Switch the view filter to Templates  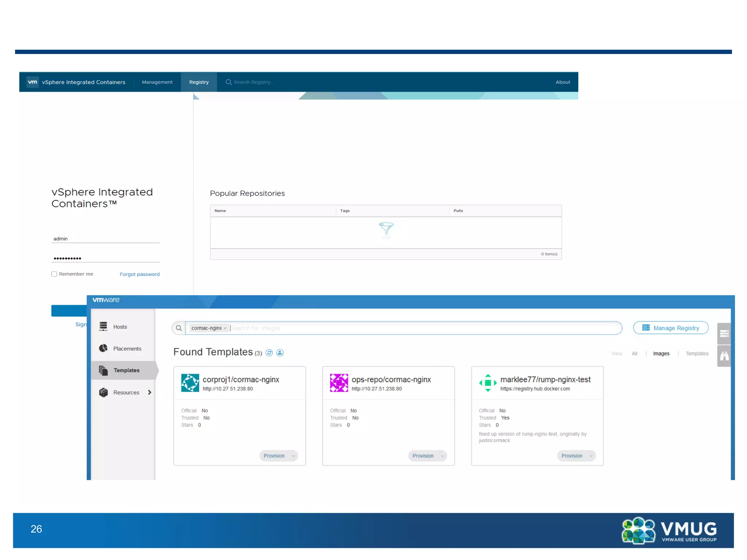[x=697, y=353]
